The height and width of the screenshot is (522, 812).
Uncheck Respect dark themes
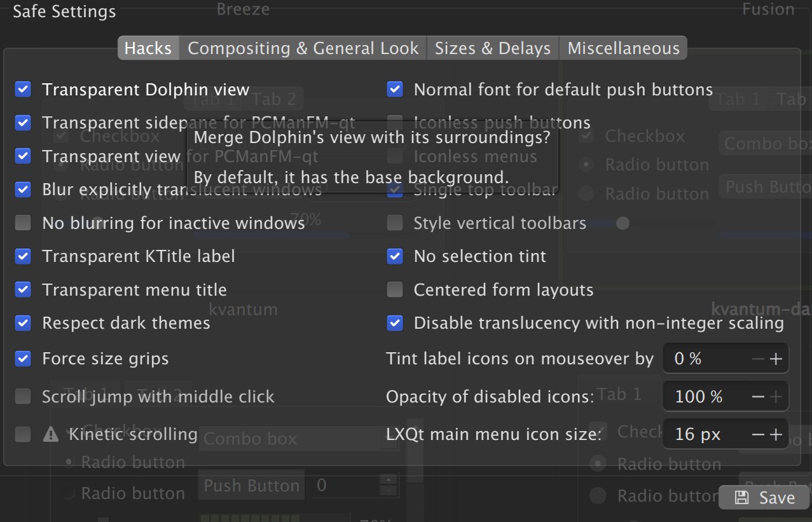(23, 323)
